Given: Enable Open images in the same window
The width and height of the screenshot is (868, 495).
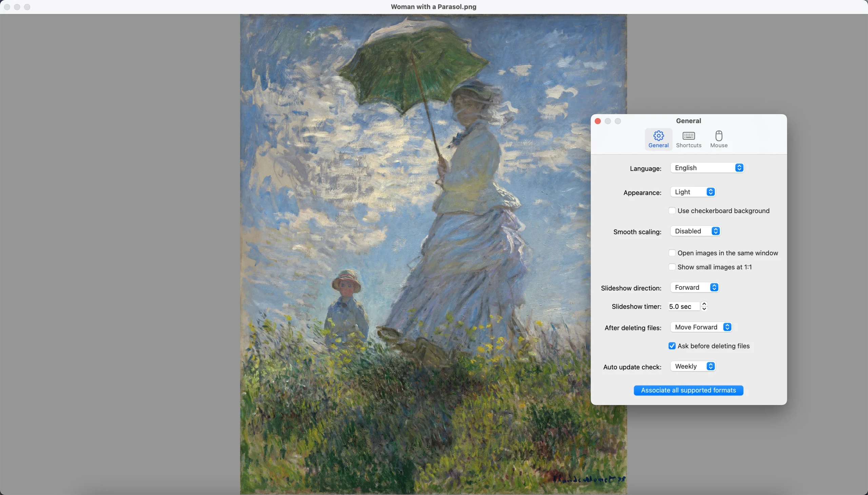Looking at the screenshot, I should [672, 253].
